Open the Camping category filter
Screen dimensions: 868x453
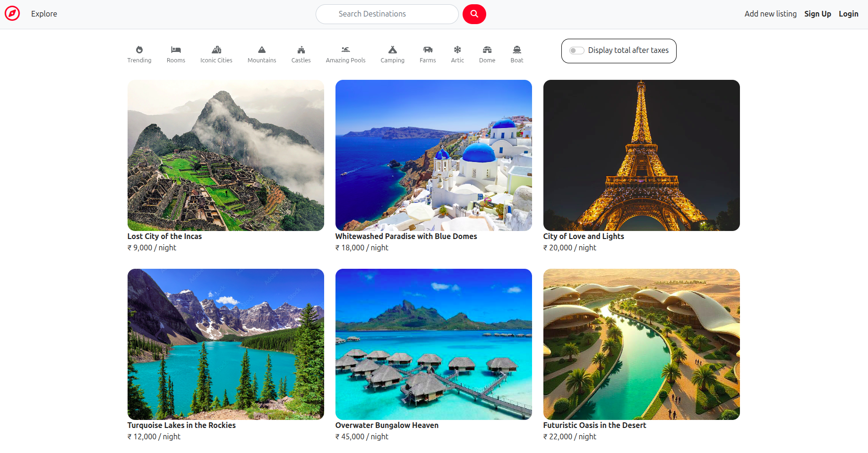(x=392, y=53)
